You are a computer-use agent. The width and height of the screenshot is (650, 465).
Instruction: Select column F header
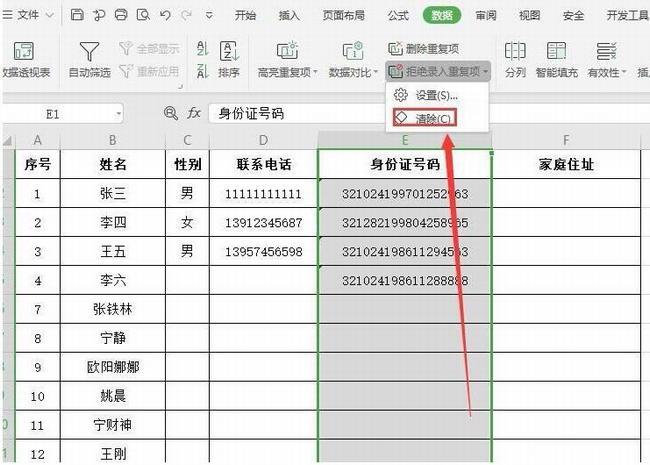click(x=566, y=140)
